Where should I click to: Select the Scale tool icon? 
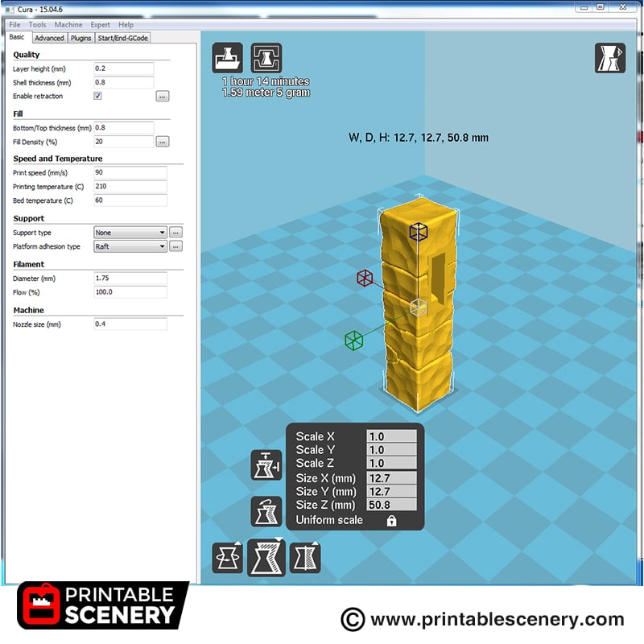click(266, 556)
